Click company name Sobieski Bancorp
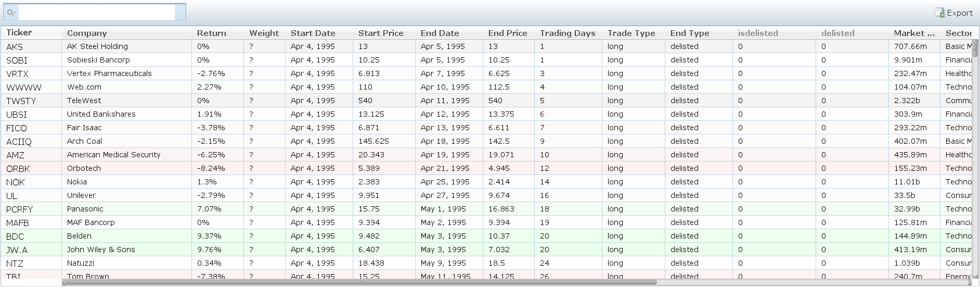Screen dimensions: 980x299 click(x=98, y=60)
